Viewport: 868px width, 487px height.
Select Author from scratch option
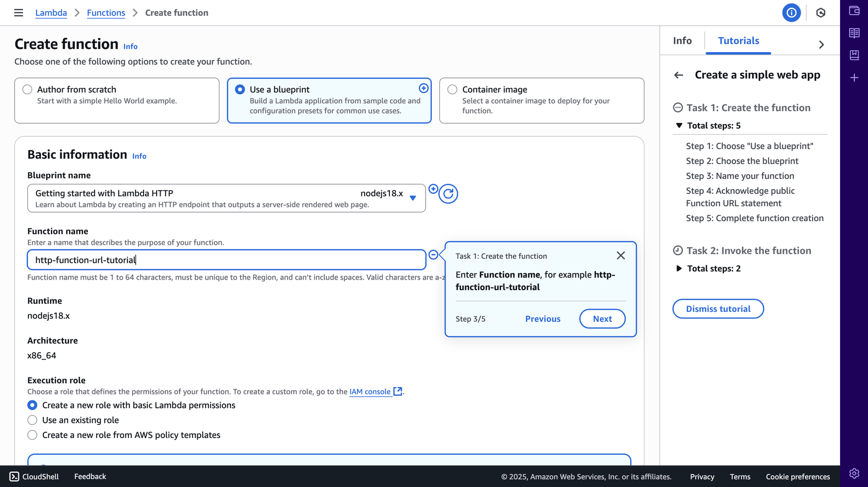(27, 90)
